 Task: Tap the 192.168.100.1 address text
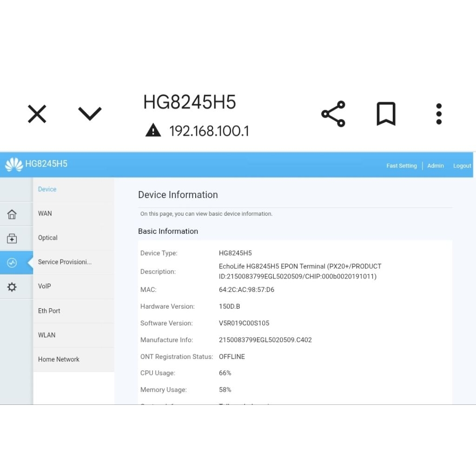point(209,131)
